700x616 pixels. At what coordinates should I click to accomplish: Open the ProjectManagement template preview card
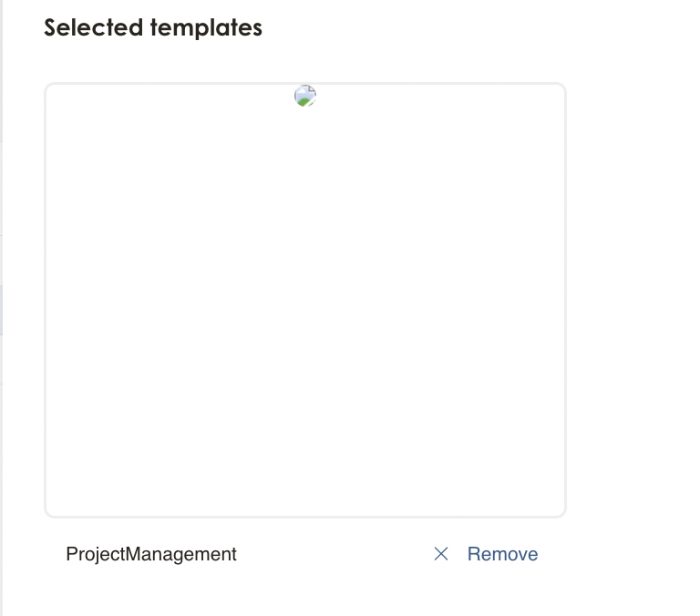305,300
